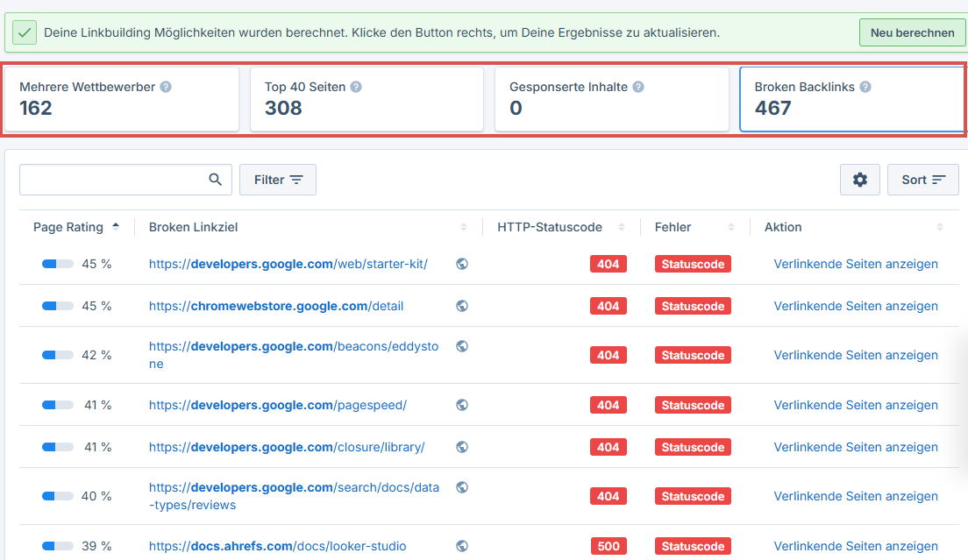Click globe icon for web/starter-kit row

(462, 264)
